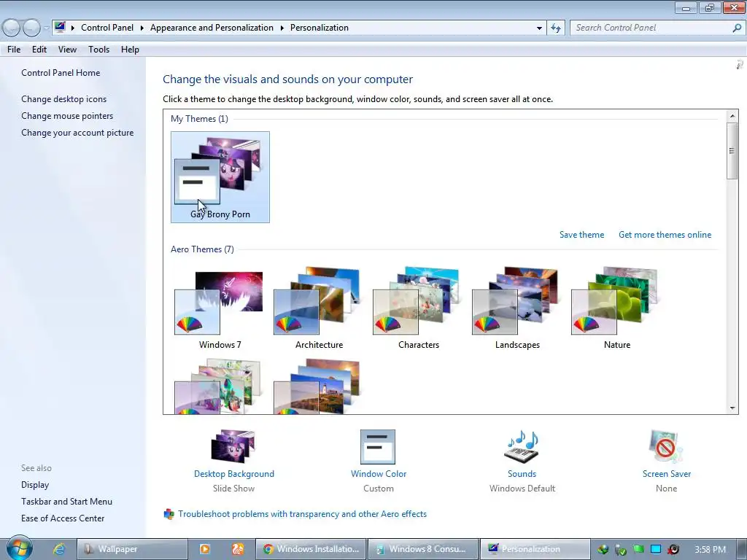Click the theme list scrollbar thumb
This screenshot has height=560, width=747.
(x=732, y=150)
